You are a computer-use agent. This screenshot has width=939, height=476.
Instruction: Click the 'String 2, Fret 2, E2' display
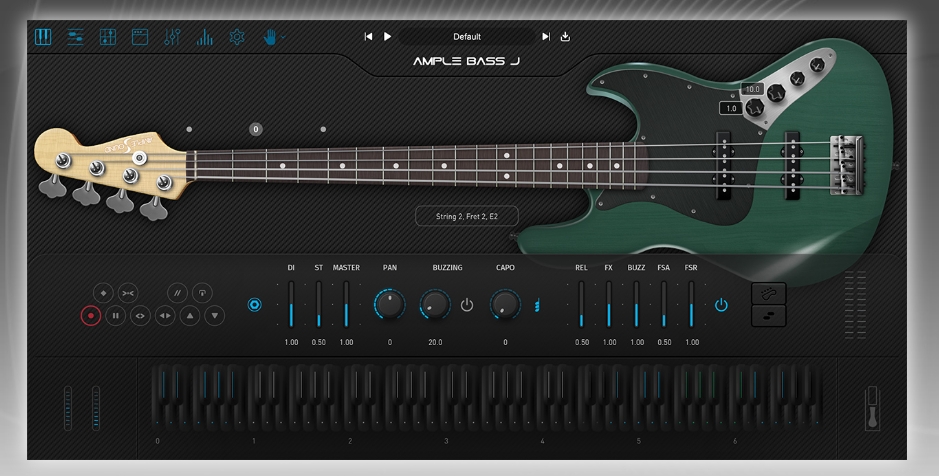[x=467, y=216]
